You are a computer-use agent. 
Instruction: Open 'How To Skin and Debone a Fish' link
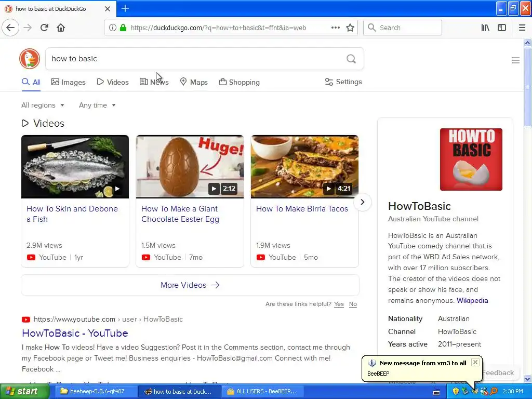coord(72,214)
